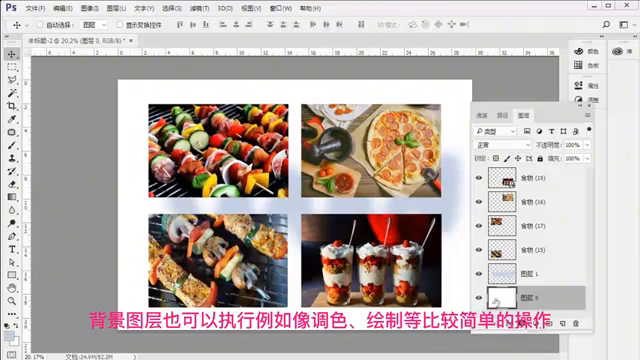This screenshot has height=360, width=640.
Task: Click the foreground color swatch
Action: pos(9,337)
